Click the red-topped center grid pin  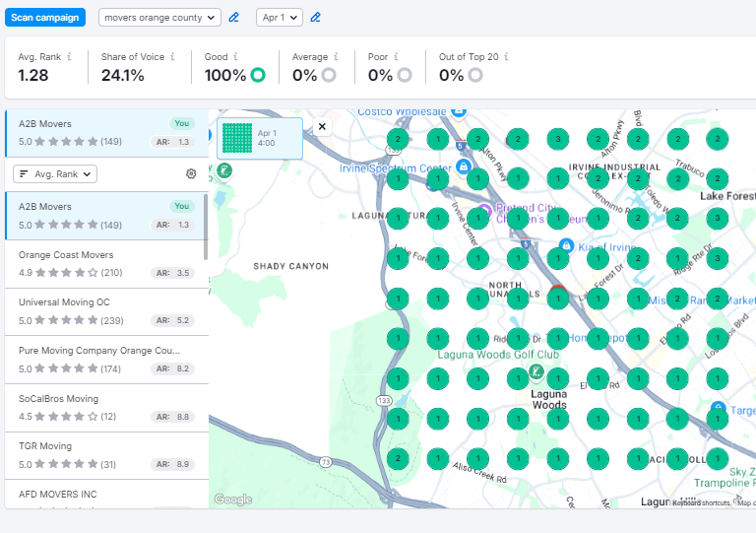[x=558, y=297]
